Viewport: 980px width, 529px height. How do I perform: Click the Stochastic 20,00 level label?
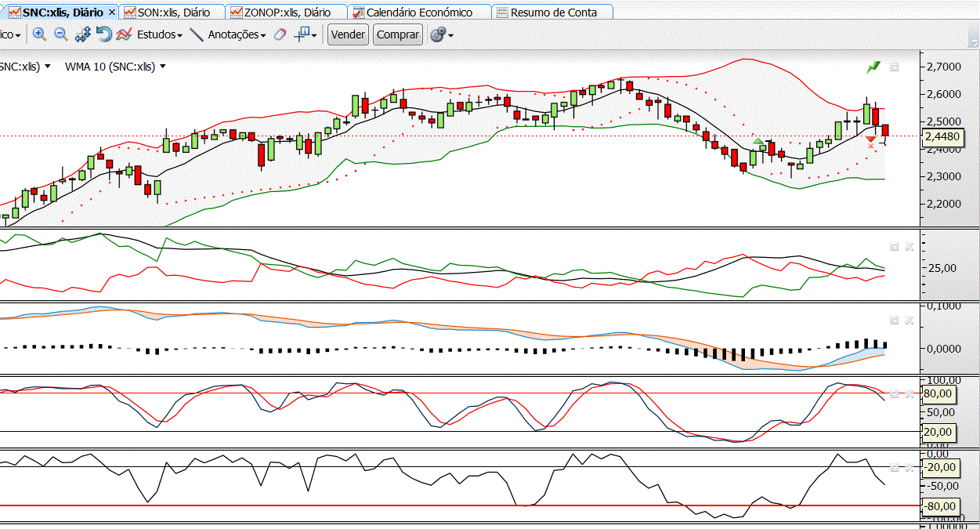point(938,431)
